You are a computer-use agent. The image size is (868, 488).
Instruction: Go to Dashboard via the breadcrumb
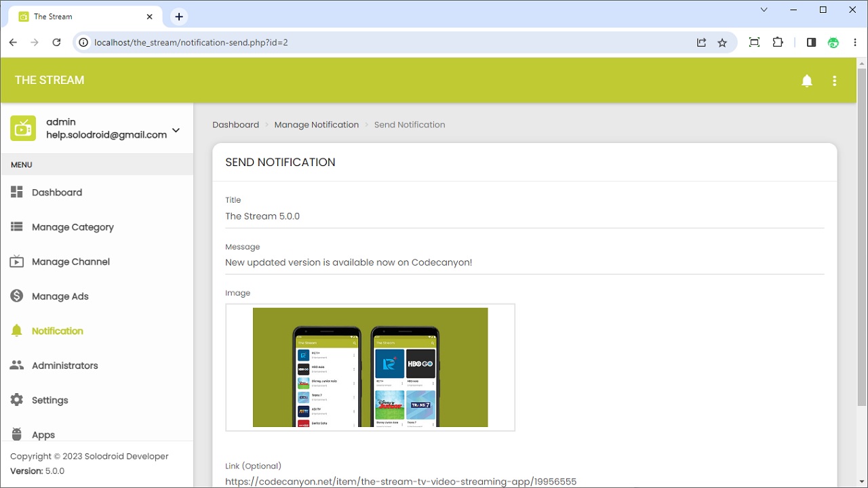click(235, 125)
